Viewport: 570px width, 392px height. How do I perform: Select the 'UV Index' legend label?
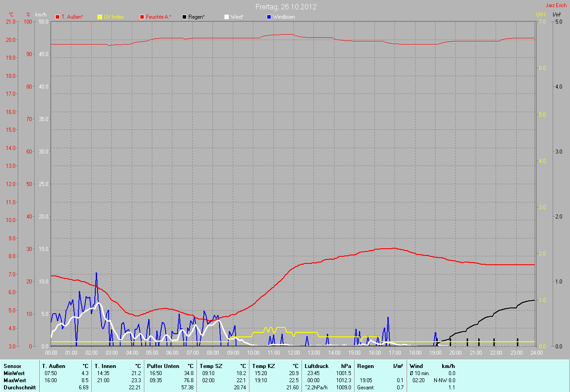point(114,17)
